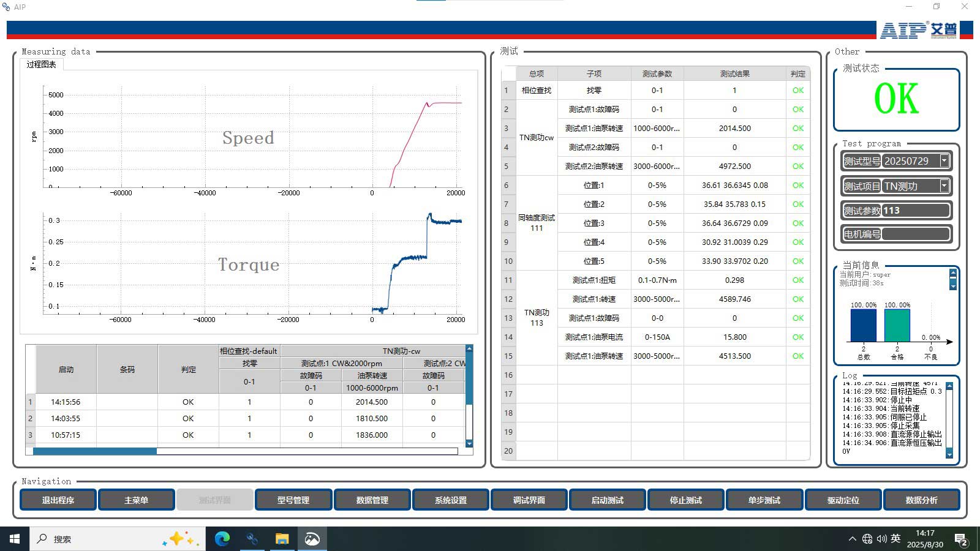The width and height of the screenshot is (980, 551).
Task: Show hidden system tray icons
Action: (x=852, y=539)
